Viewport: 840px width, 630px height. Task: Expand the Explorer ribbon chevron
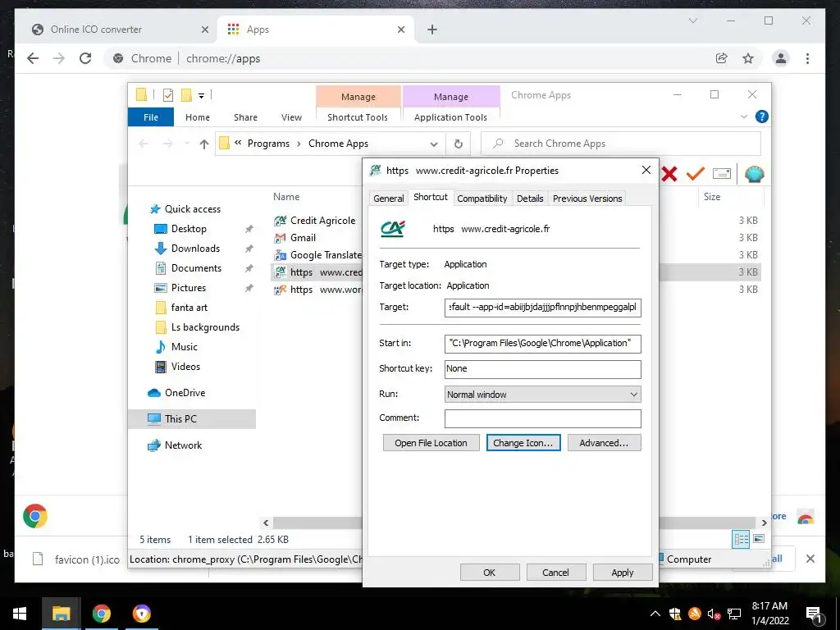click(743, 116)
